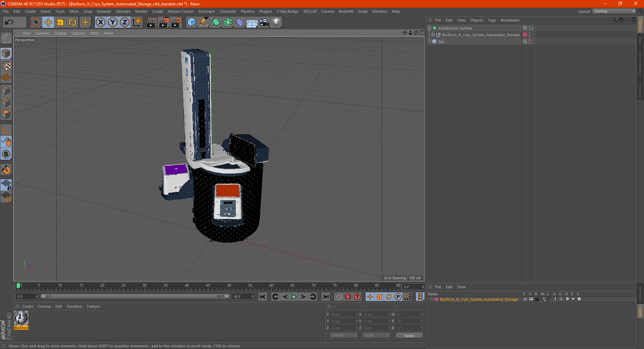Go to end of animation
Viewport: 644px width, 349px height.
(x=325, y=297)
